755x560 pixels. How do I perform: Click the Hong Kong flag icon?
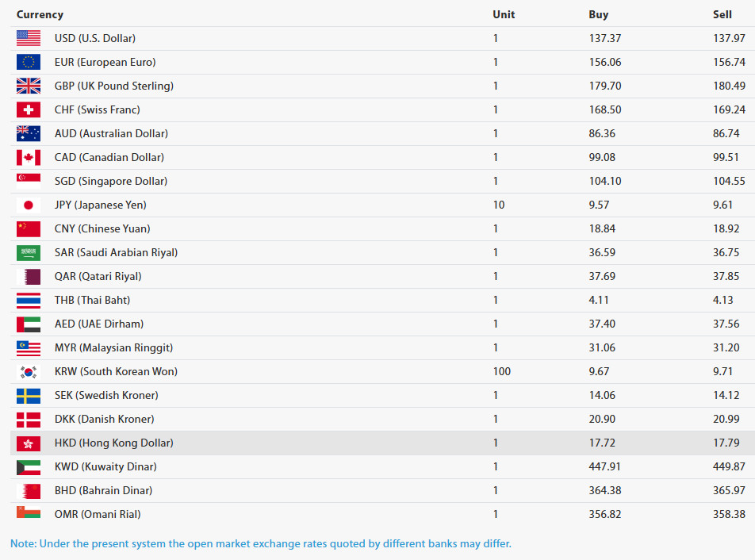click(x=28, y=443)
